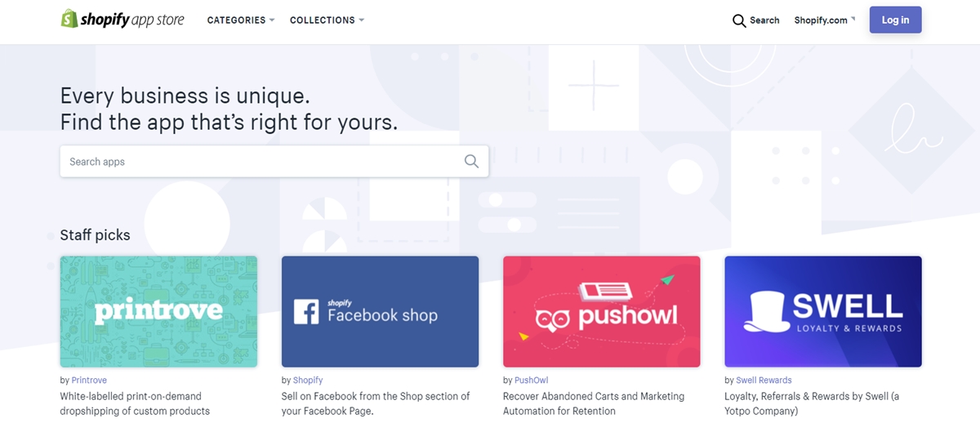Click the magnifier icon in the header

point(739,20)
